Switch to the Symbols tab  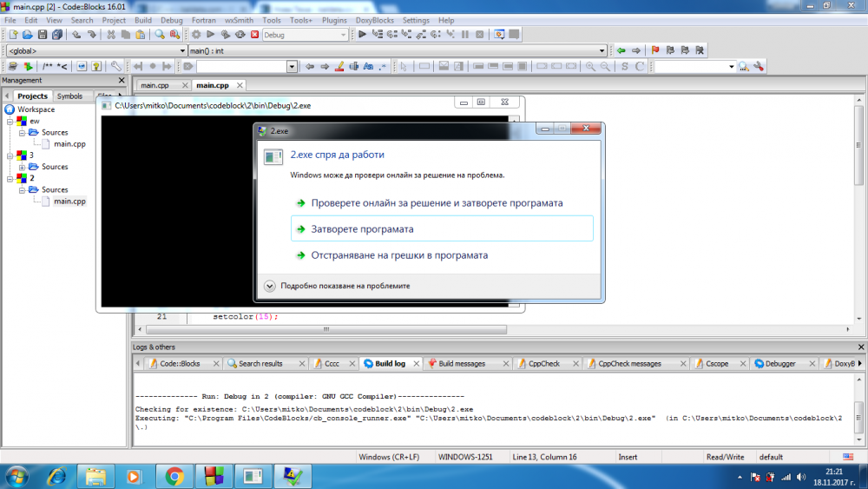[x=69, y=96]
